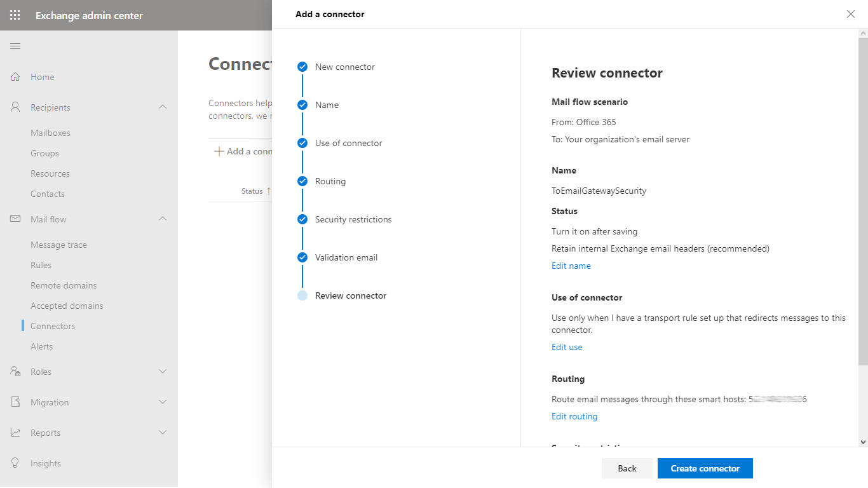Collapse the Mail flow section chevron
This screenshot has width=868, height=488.
coord(163,219)
